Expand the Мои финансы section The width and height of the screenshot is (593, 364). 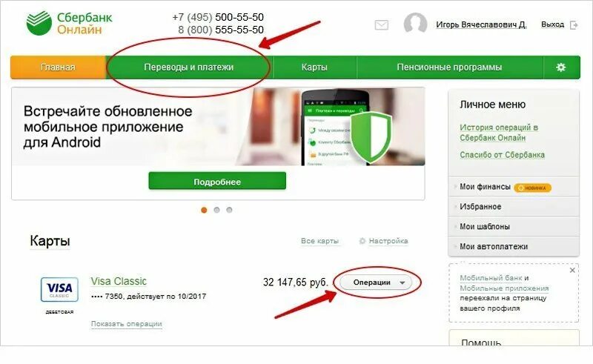pos(514,187)
